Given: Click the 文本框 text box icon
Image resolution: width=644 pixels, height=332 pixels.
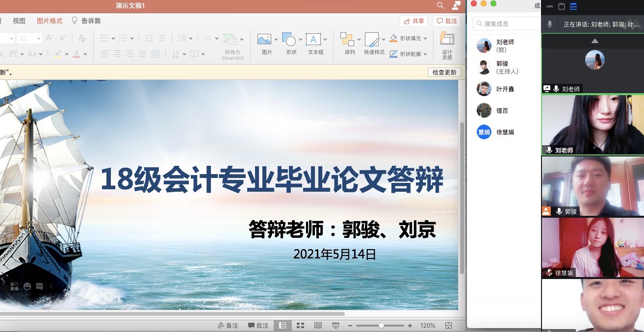Looking at the screenshot, I should [x=313, y=40].
